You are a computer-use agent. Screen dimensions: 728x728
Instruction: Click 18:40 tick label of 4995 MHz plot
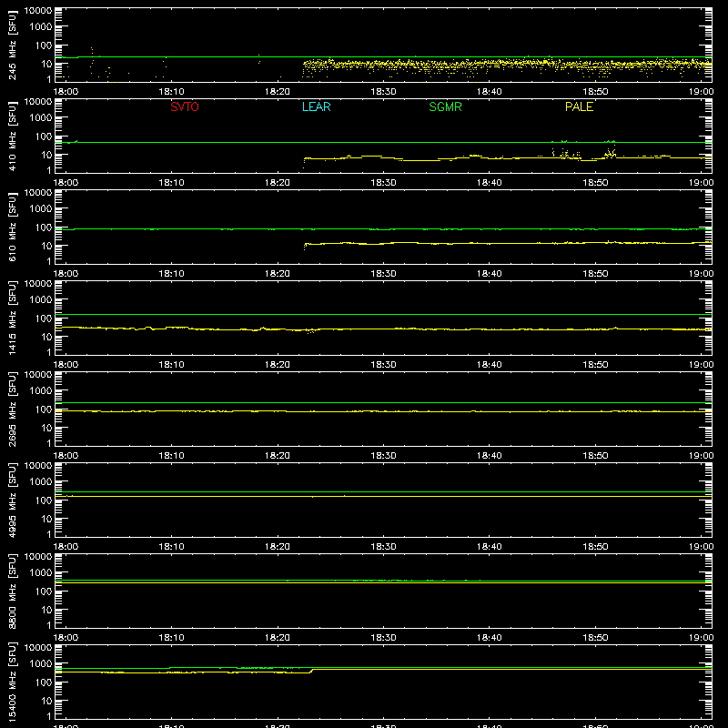click(x=489, y=547)
